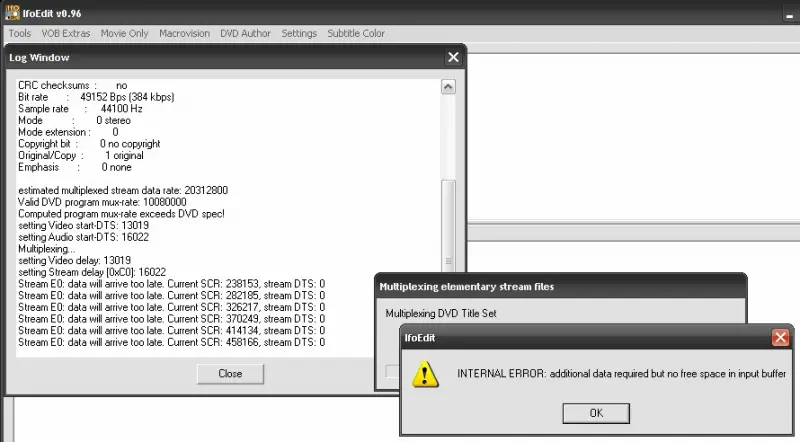This screenshot has height=442, width=800.
Task: Click the 'Original/Copy : 1 original' line
Action: click(81, 156)
